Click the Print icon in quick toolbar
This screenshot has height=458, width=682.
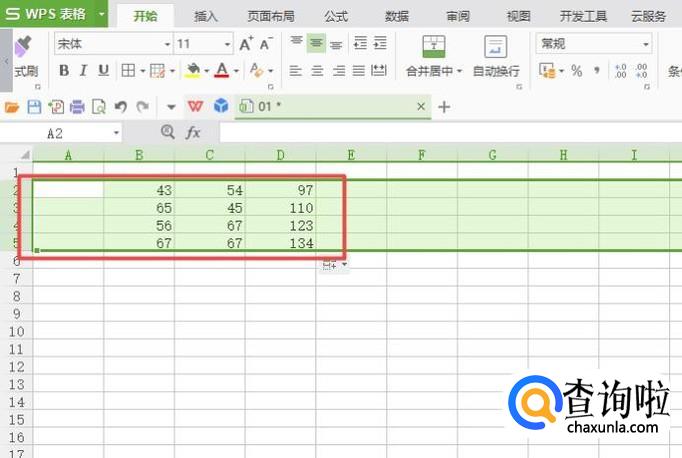pos(77,107)
